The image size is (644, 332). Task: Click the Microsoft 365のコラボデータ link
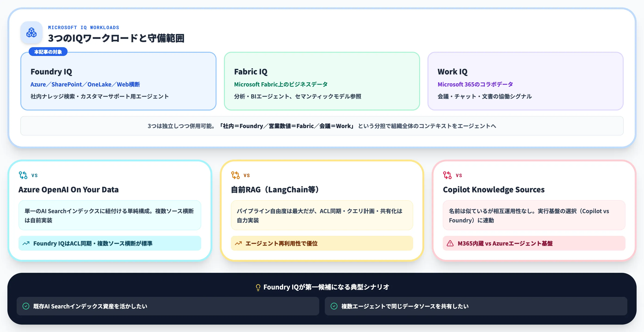[475, 84]
